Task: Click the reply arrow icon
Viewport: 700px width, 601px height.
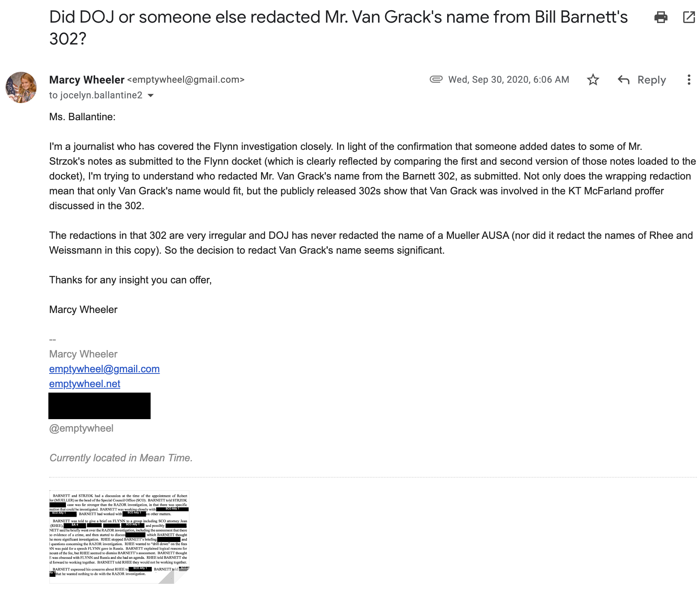Action: [x=624, y=80]
